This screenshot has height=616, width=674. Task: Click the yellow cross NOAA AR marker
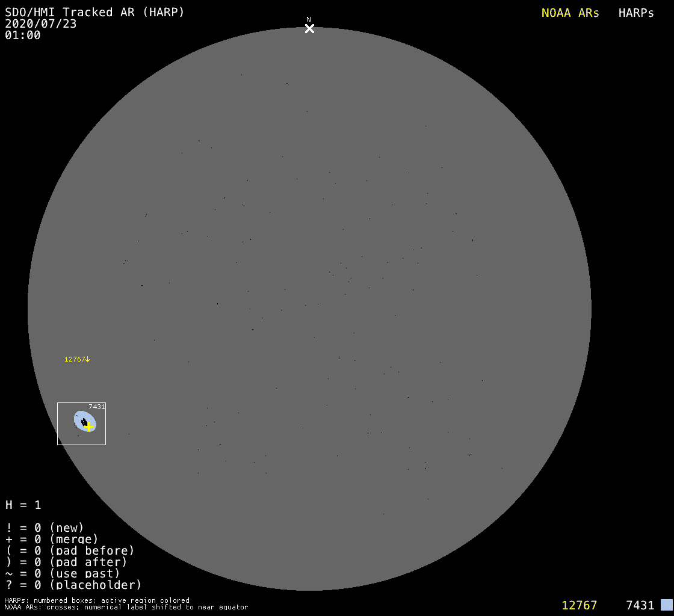pos(89,427)
